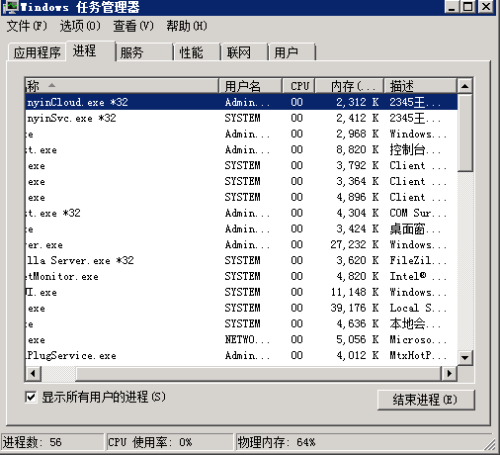Click the vertical scrollbar down arrow

pyautogui.click(x=465, y=358)
